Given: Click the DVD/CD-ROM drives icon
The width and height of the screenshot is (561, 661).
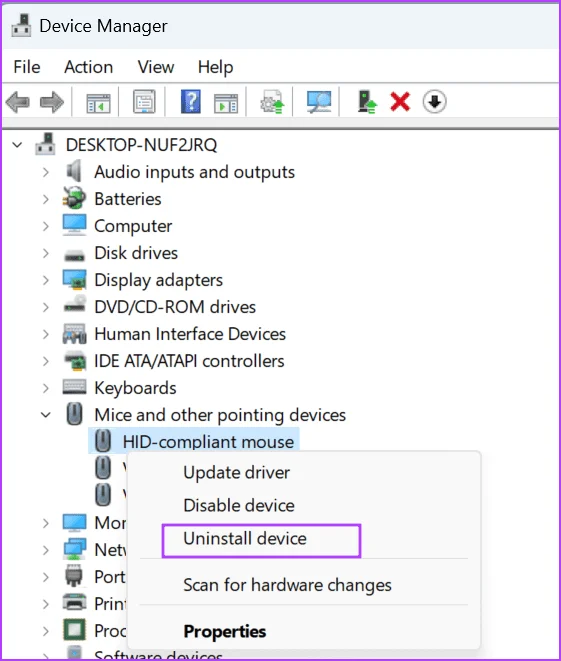Looking at the screenshot, I should coord(75,304).
